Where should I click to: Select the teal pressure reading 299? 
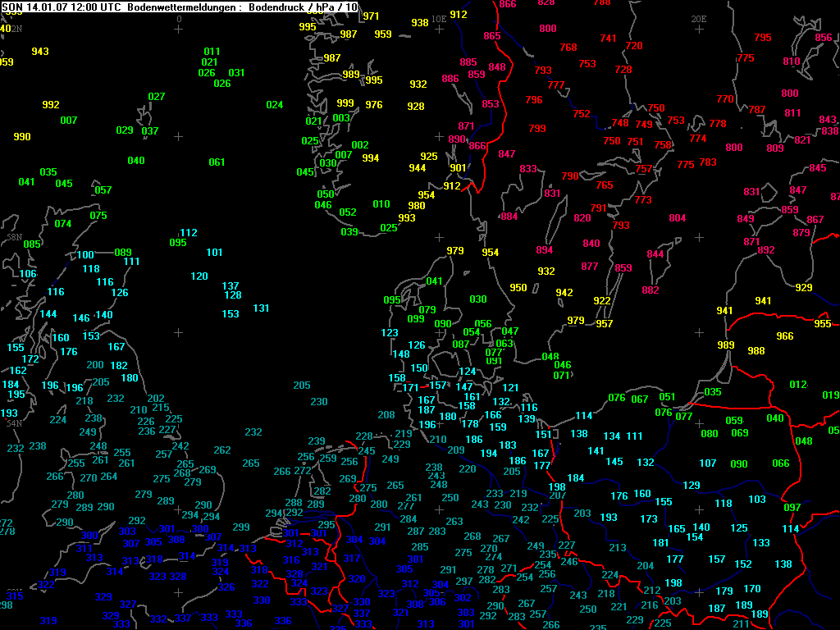click(x=241, y=527)
